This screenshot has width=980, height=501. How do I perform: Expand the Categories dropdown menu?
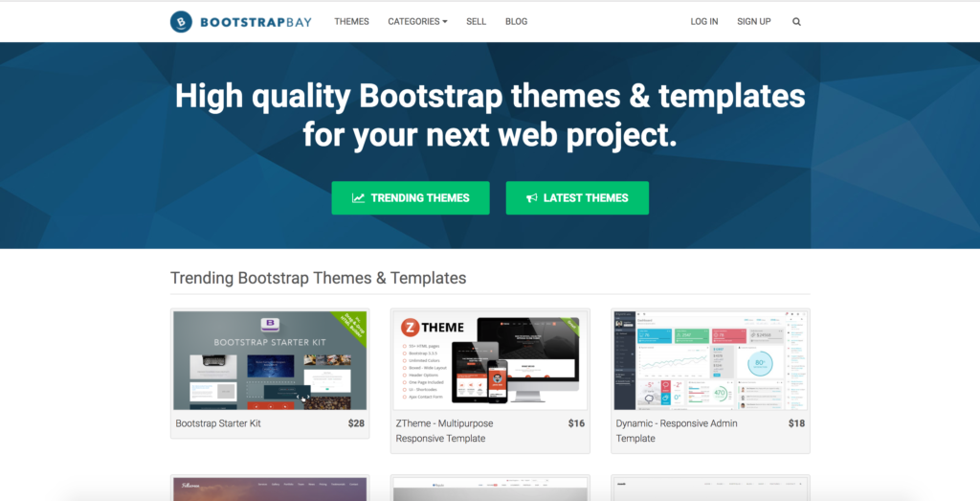coord(417,21)
